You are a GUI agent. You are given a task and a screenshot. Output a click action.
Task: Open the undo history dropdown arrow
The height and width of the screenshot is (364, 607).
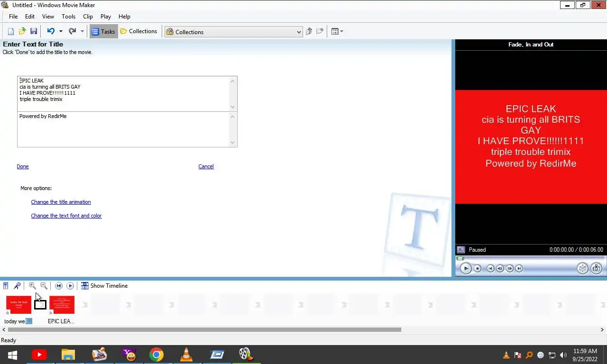click(61, 31)
